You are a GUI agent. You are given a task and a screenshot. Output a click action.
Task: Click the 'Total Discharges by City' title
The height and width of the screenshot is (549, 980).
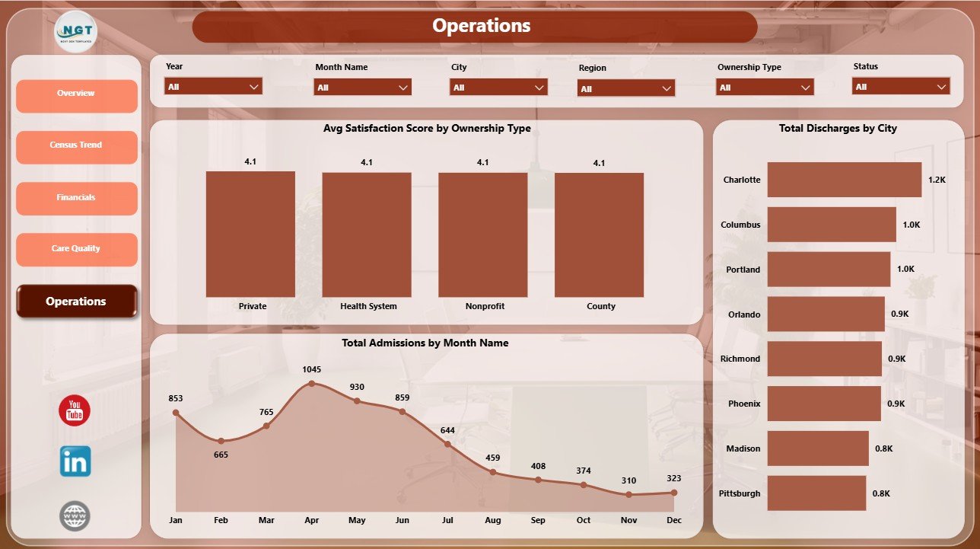(838, 129)
